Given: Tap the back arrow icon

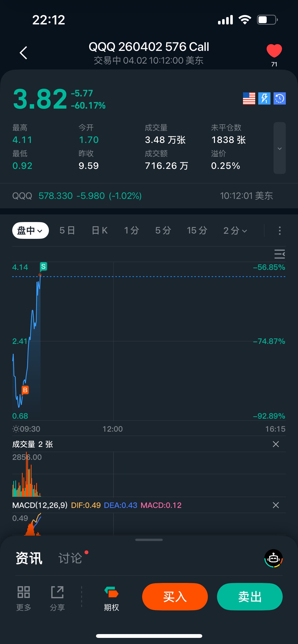Looking at the screenshot, I should pos(23,53).
